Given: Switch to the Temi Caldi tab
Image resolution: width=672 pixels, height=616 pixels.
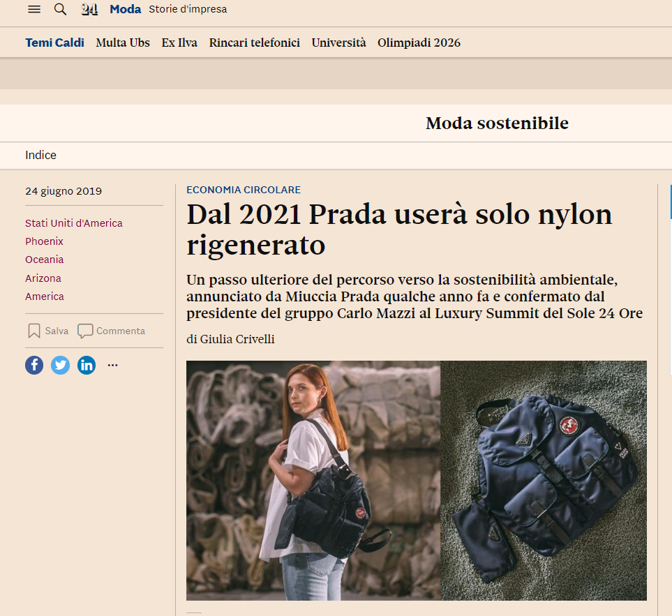Looking at the screenshot, I should (x=54, y=43).
